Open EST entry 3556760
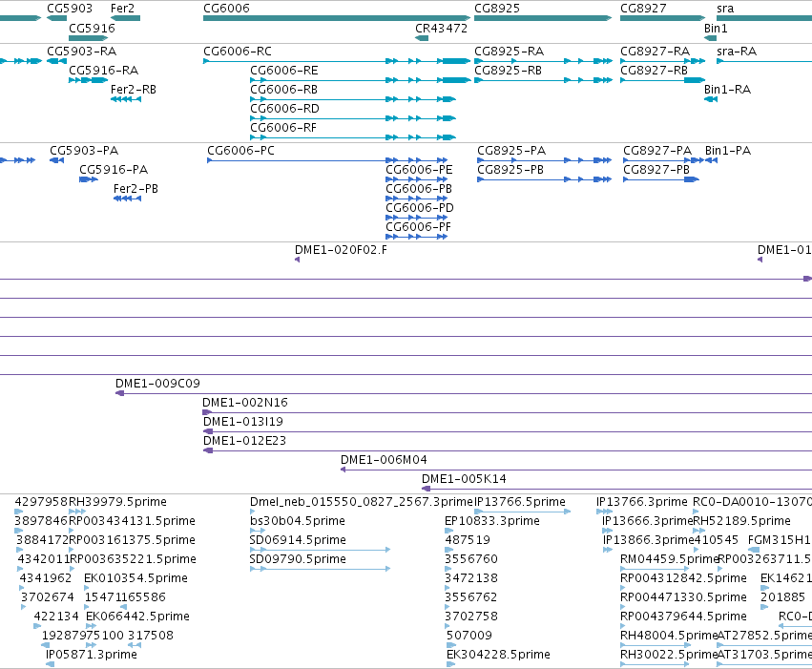Viewport: 812px width, 669px height. (471, 559)
